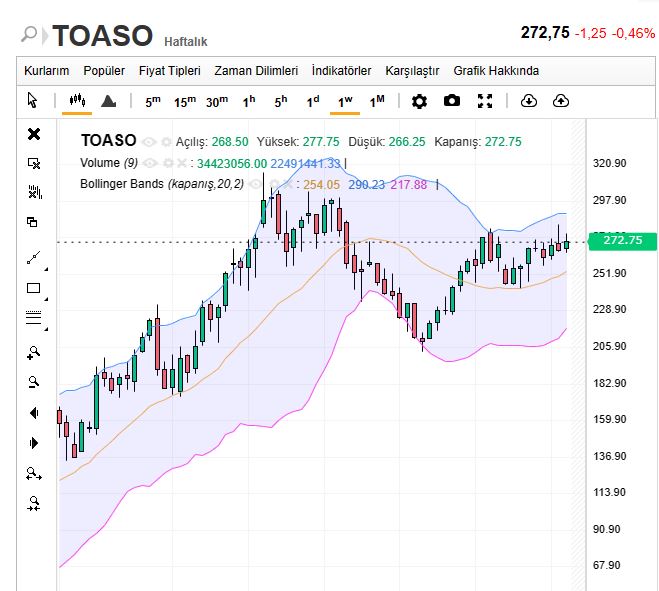Select the 1d daily timeframe
This screenshot has height=591, width=659.
(313, 101)
